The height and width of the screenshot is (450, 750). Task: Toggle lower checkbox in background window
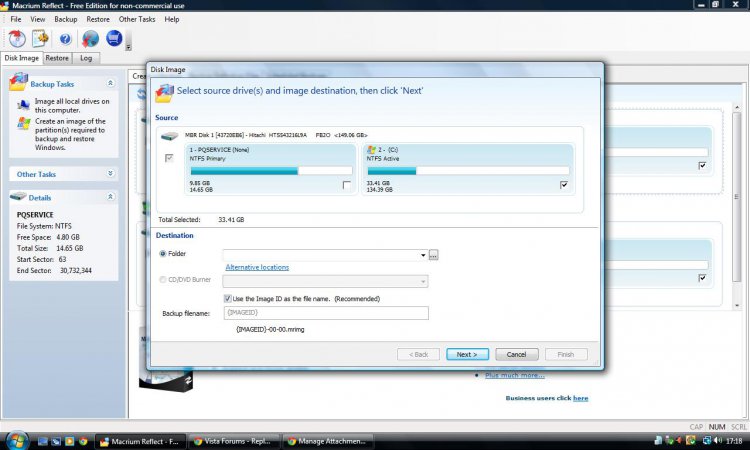702,278
